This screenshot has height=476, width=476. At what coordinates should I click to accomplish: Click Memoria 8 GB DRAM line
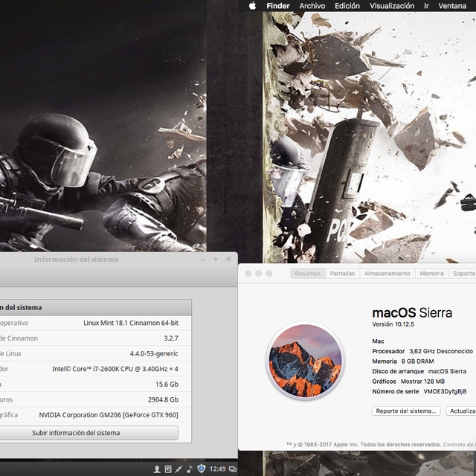tap(403, 361)
